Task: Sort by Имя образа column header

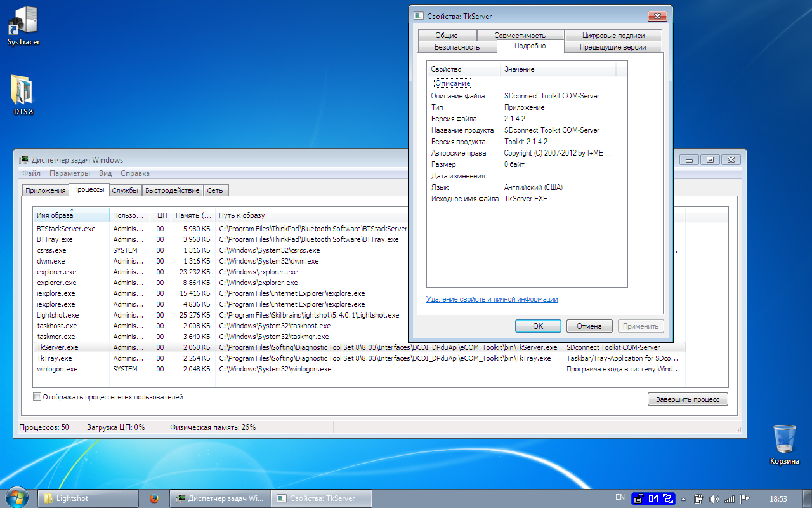Action: pos(72,215)
